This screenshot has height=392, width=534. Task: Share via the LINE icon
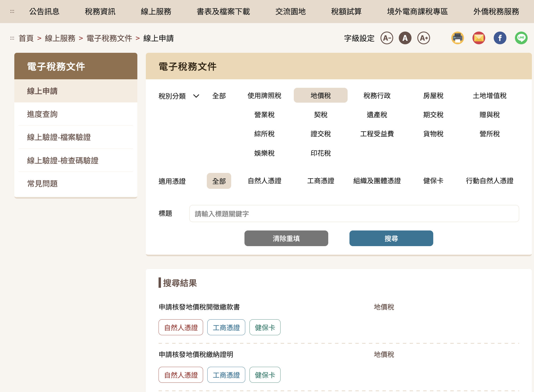pos(521,38)
